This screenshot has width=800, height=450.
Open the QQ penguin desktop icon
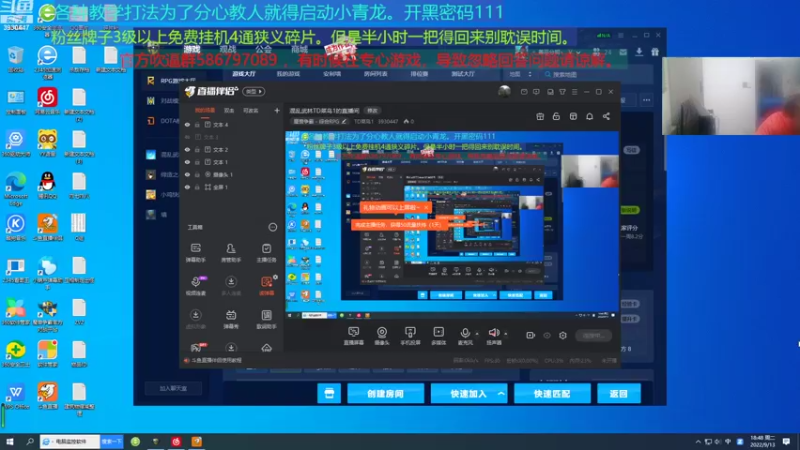pos(47,185)
